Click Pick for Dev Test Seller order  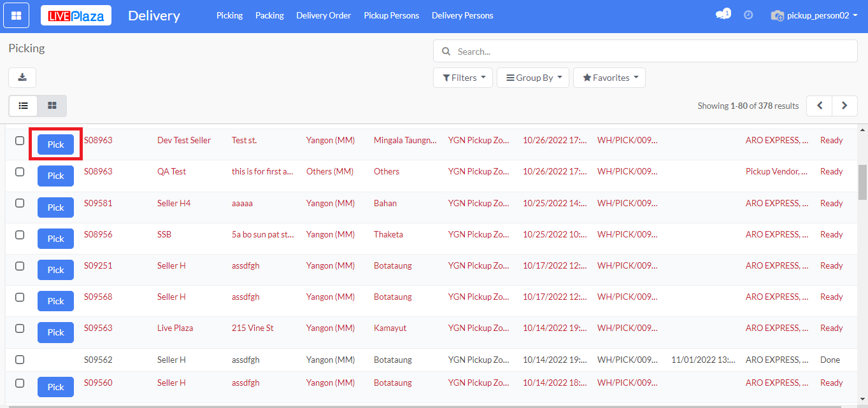coord(55,144)
